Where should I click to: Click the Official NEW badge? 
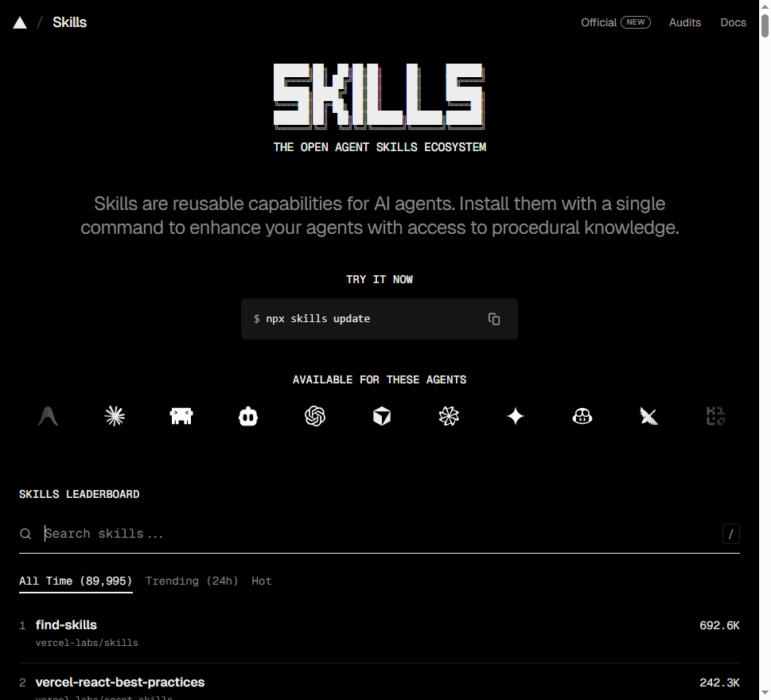point(616,21)
